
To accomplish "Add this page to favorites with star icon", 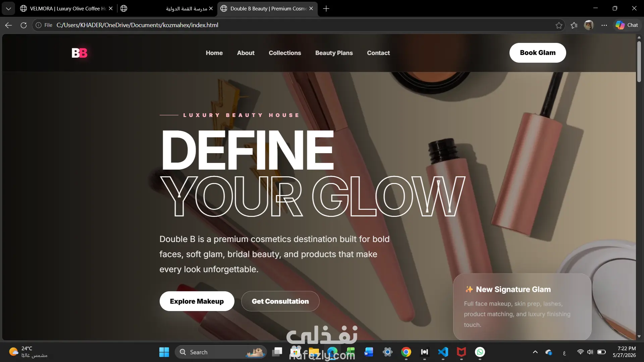I will coord(559,25).
